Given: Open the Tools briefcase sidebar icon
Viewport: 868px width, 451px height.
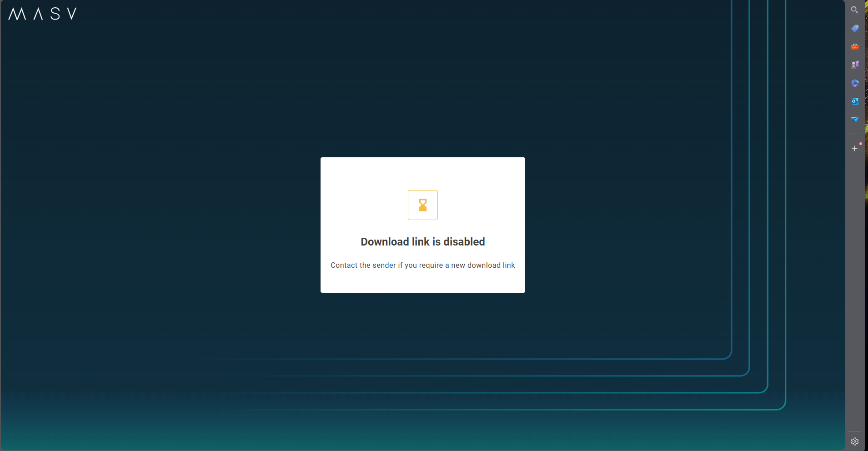Looking at the screenshot, I should 855,46.
